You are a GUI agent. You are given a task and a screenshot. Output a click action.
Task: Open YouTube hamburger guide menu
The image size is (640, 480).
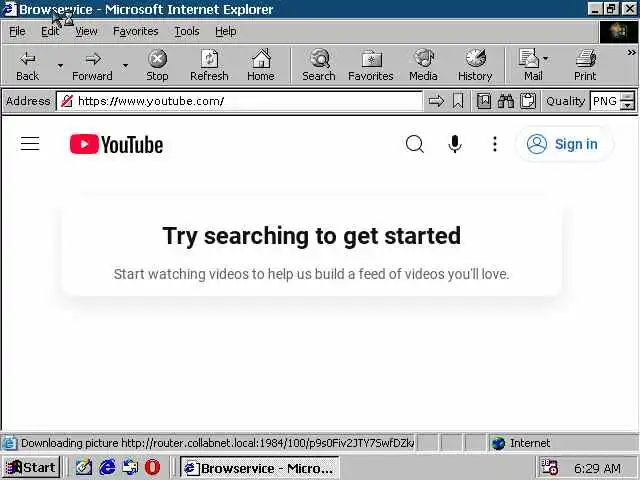30,144
